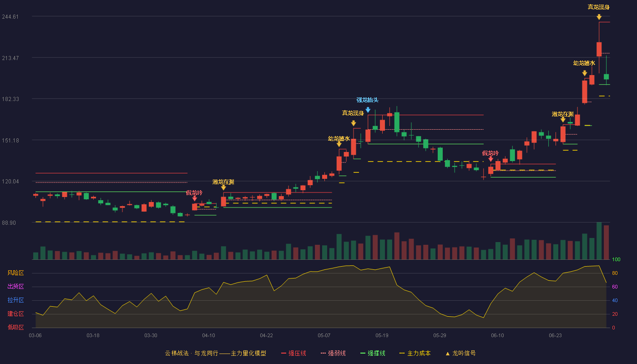
Task: Click the 182.33 price axis label
Action: click(x=10, y=99)
